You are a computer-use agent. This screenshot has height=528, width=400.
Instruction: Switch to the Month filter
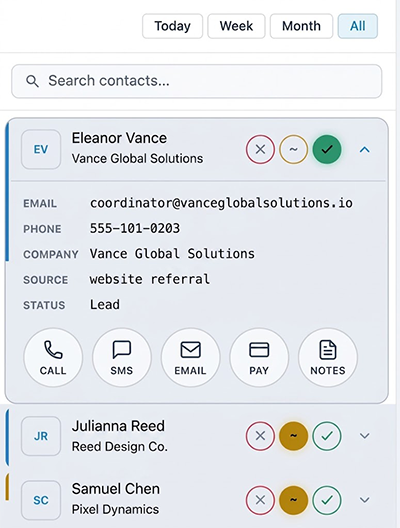click(x=301, y=26)
